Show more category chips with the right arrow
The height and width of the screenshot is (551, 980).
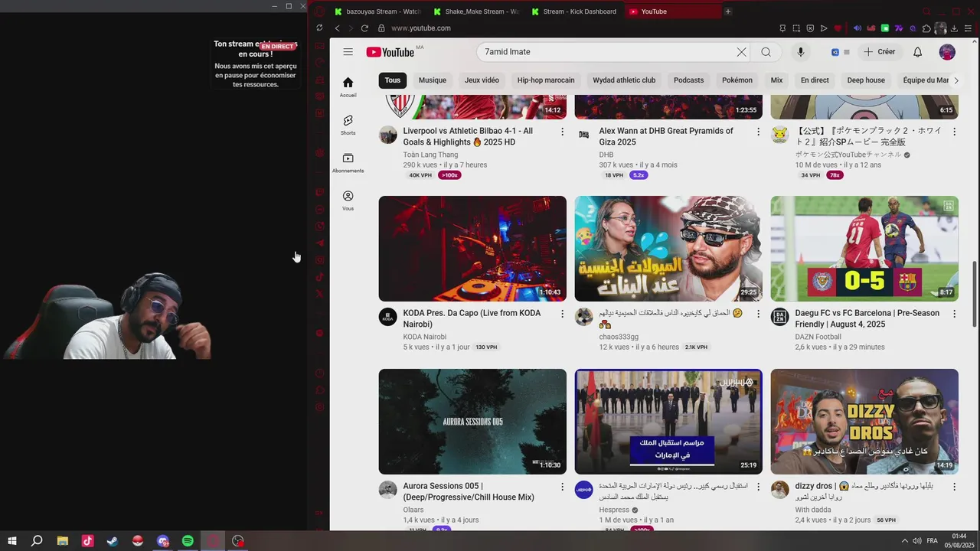click(955, 80)
